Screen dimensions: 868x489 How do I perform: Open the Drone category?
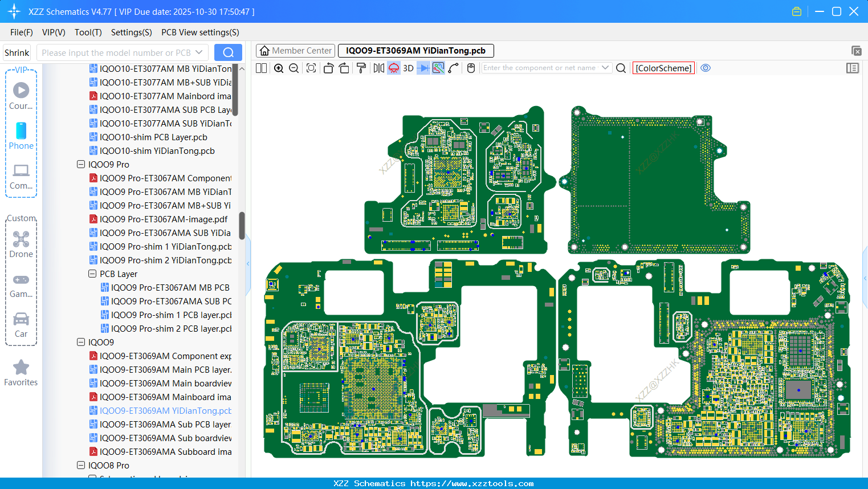21,244
